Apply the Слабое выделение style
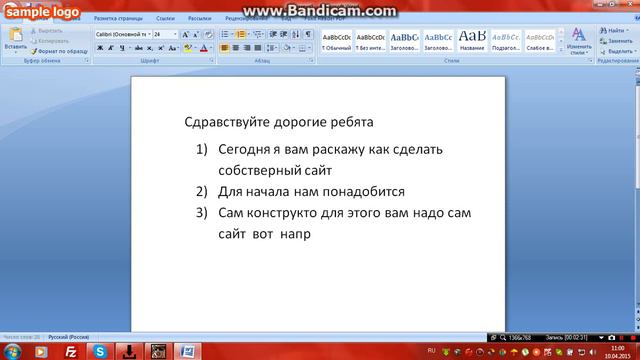Screen dimensions: 640x360 (540, 41)
